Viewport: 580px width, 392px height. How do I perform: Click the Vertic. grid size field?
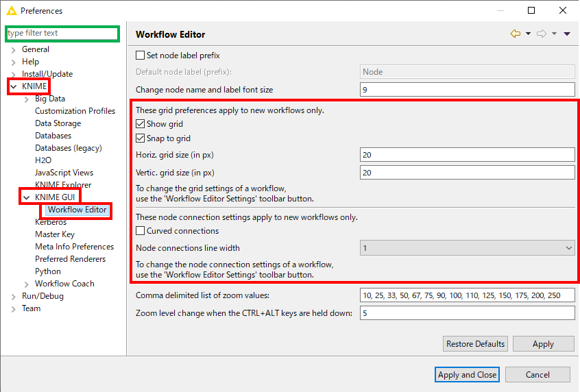pyautogui.click(x=467, y=172)
